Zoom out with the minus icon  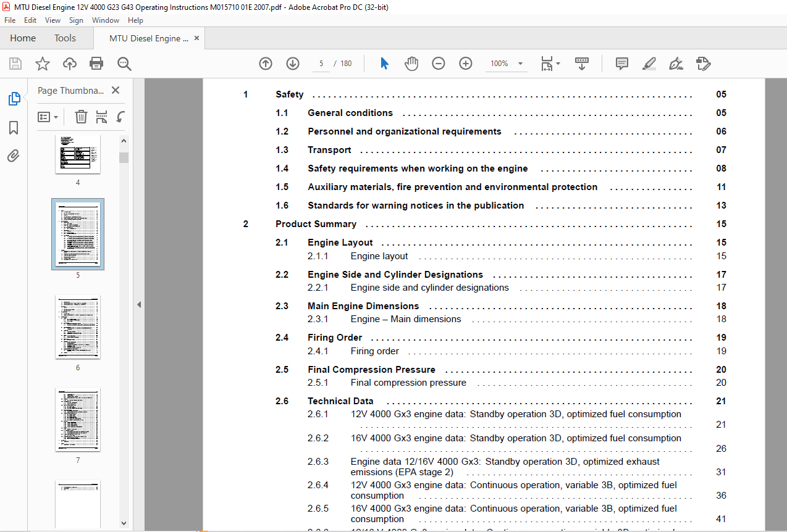(439, 64)
